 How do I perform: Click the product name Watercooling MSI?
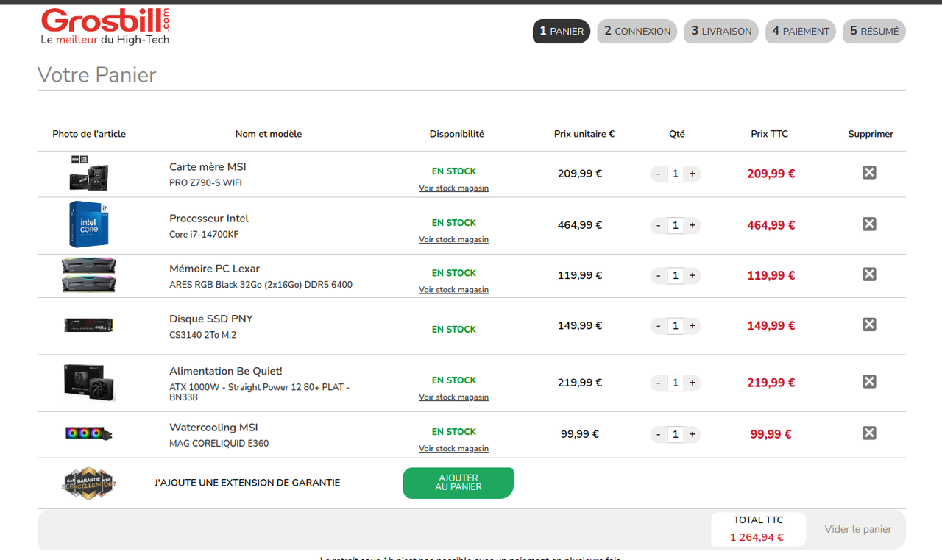(x=213, y=428)
